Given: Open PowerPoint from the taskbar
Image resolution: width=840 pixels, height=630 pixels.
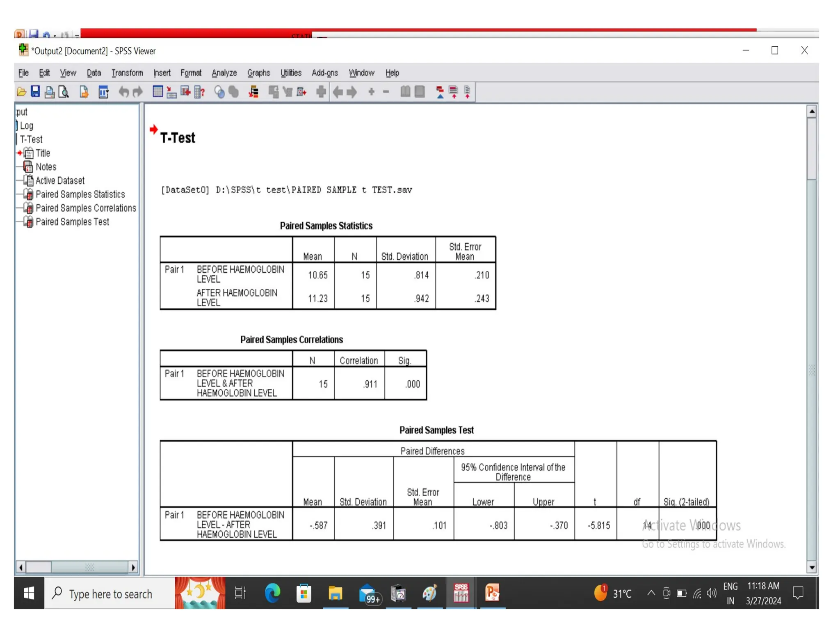Looking at the screenshot, I should (492, 593).
